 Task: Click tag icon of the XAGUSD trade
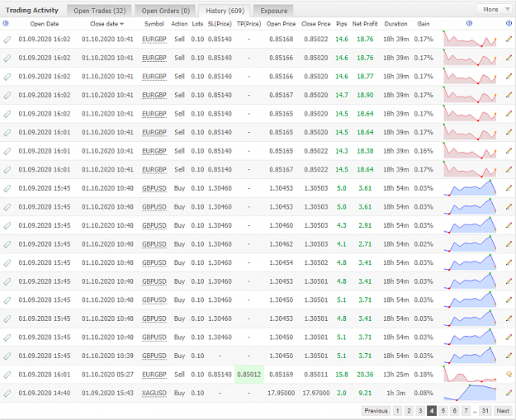tap(7, 394)
